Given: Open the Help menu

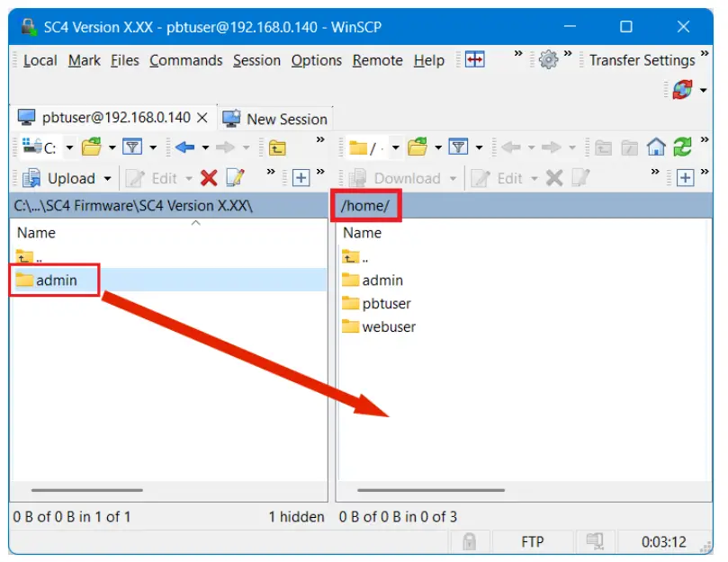Looking at the screenshot, I should tap(429, 60).
